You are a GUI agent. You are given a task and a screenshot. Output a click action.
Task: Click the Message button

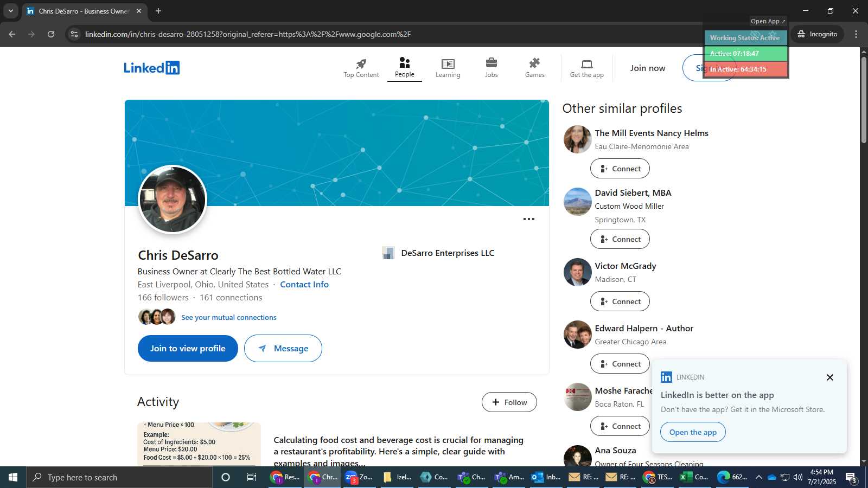(283, 349)
